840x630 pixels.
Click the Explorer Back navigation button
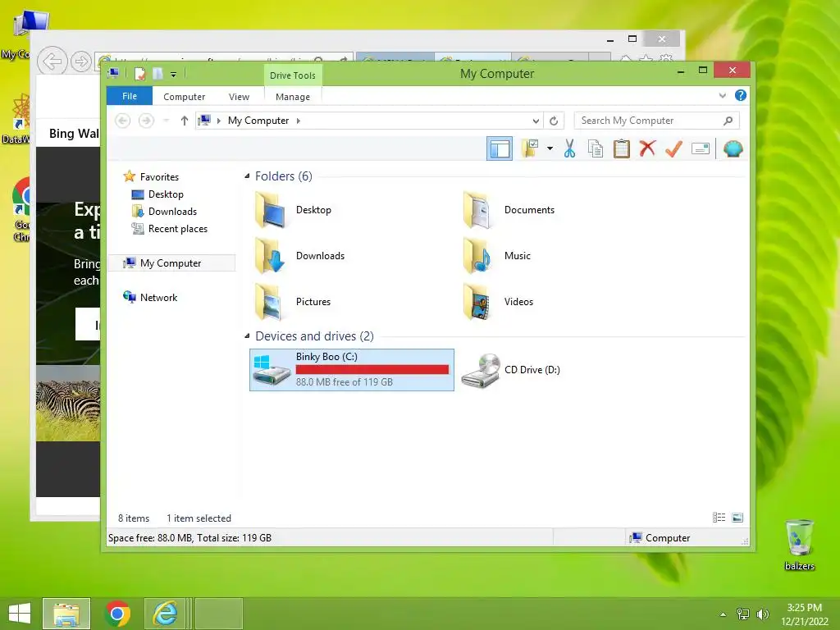pos(123,121)
